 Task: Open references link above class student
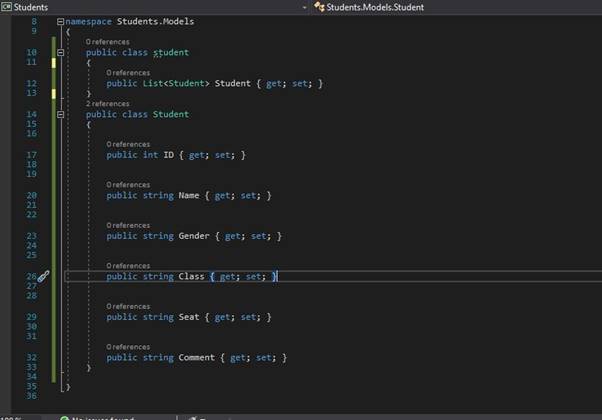pos(108,42)
